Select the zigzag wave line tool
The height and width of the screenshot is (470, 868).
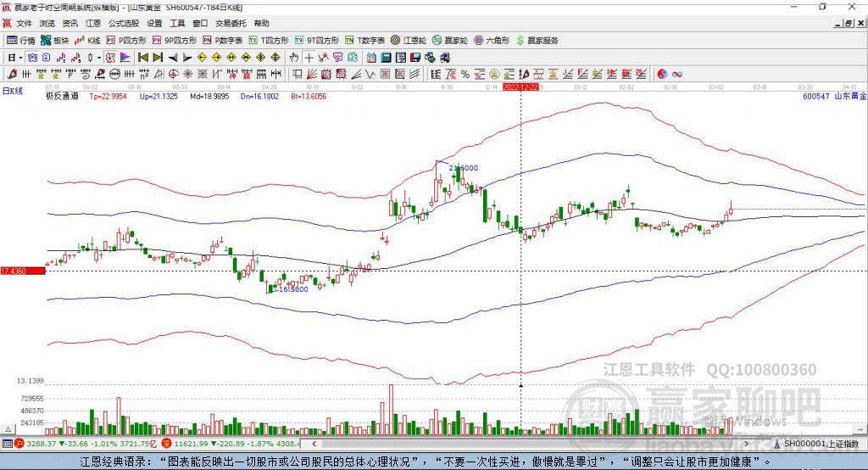[x=370, y=75]
